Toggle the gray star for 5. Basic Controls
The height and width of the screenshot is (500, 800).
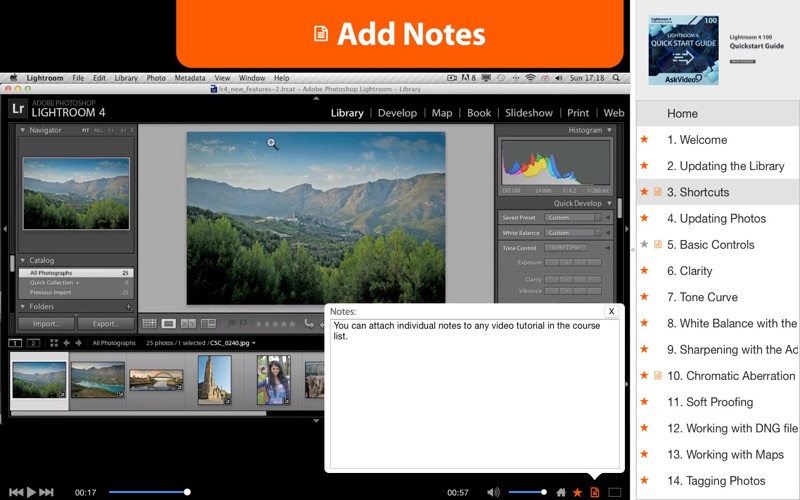click(x=644, y=244)
